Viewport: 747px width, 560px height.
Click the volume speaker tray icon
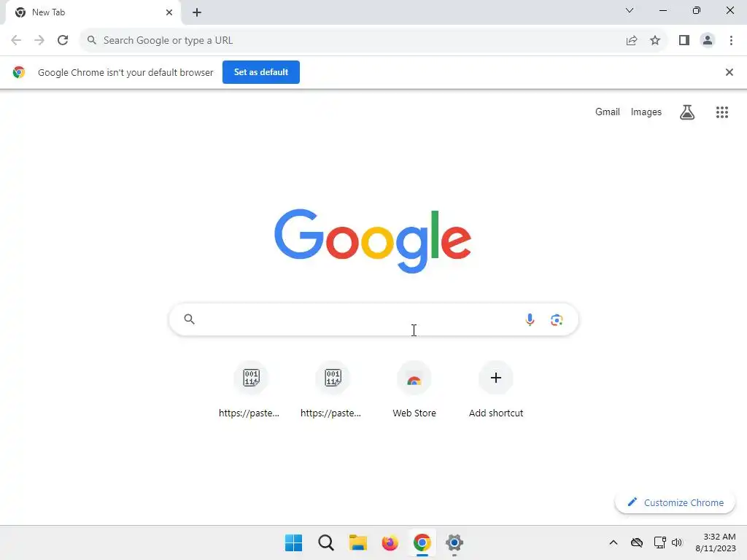(x=676, y=542)
